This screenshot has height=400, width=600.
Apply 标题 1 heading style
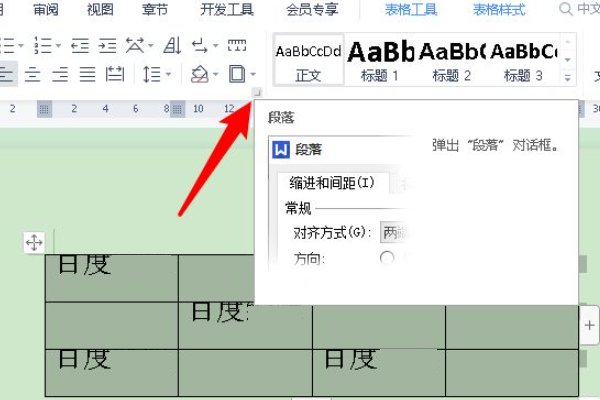[x=380, y=59]
